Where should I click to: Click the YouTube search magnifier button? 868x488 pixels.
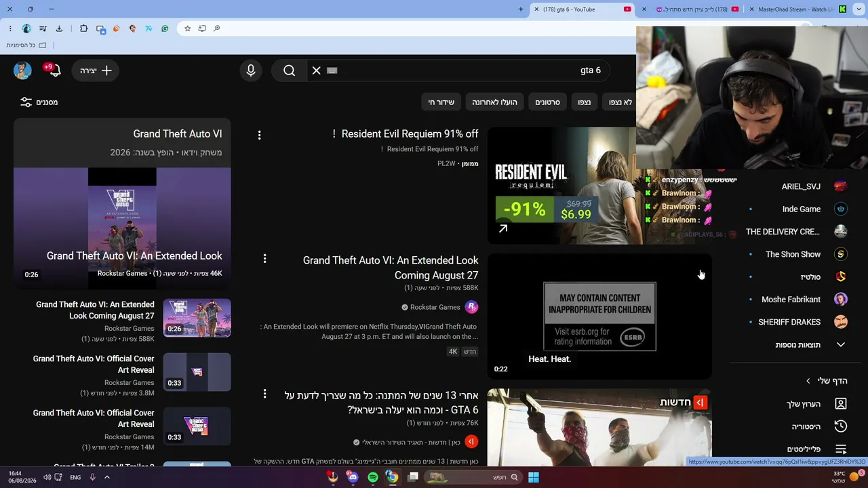point(290,70)
